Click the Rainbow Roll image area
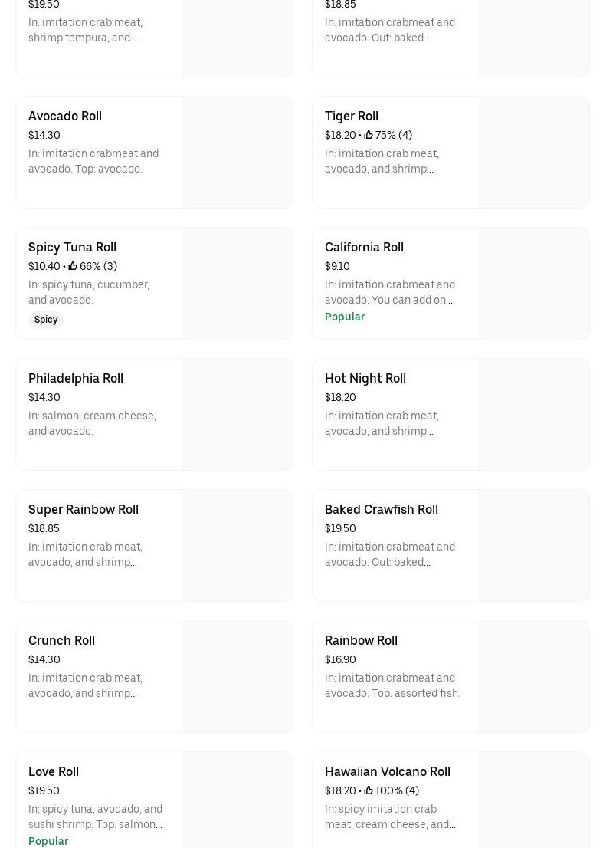 click(533, 676)
